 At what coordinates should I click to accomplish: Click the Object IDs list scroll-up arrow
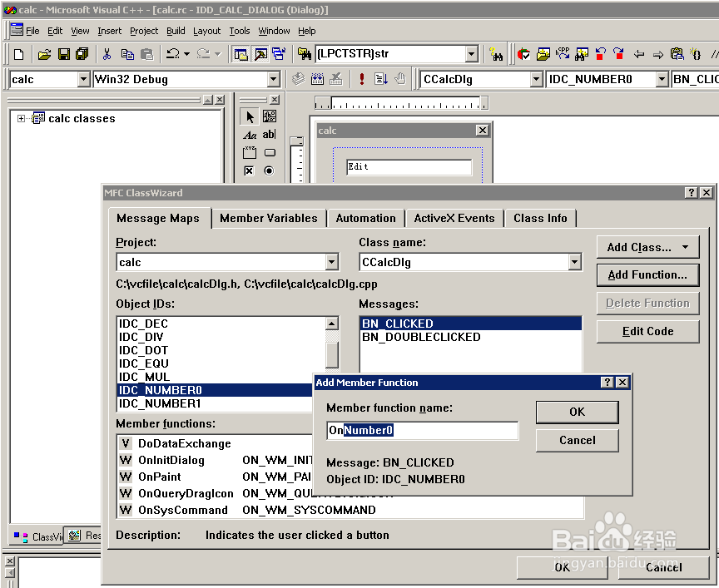click(332, 324)
